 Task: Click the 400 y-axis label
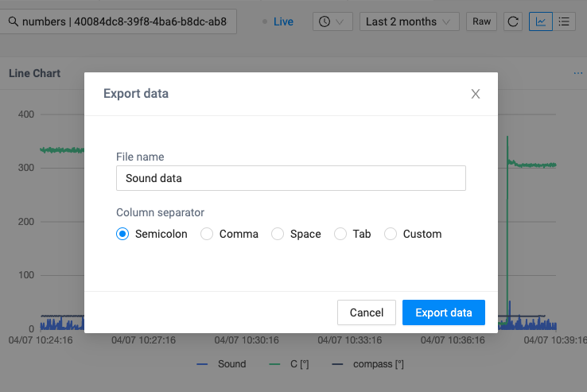click(25, 114)
